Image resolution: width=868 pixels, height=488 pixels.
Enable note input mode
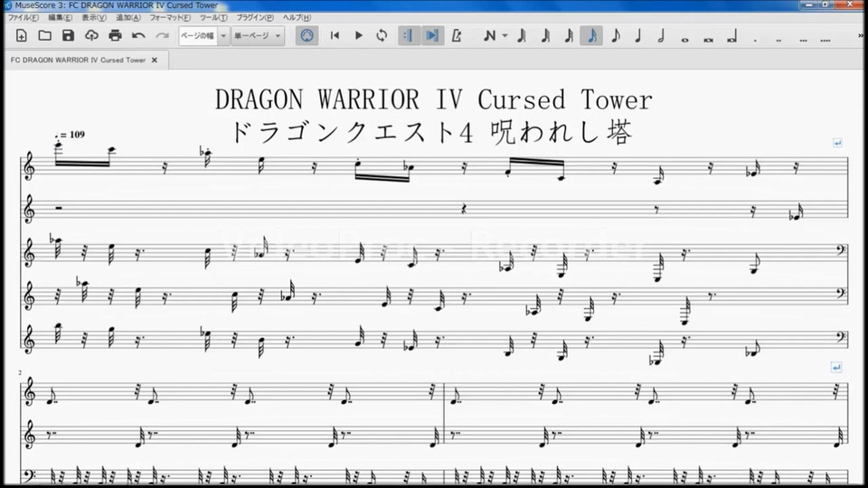point(489,36)
